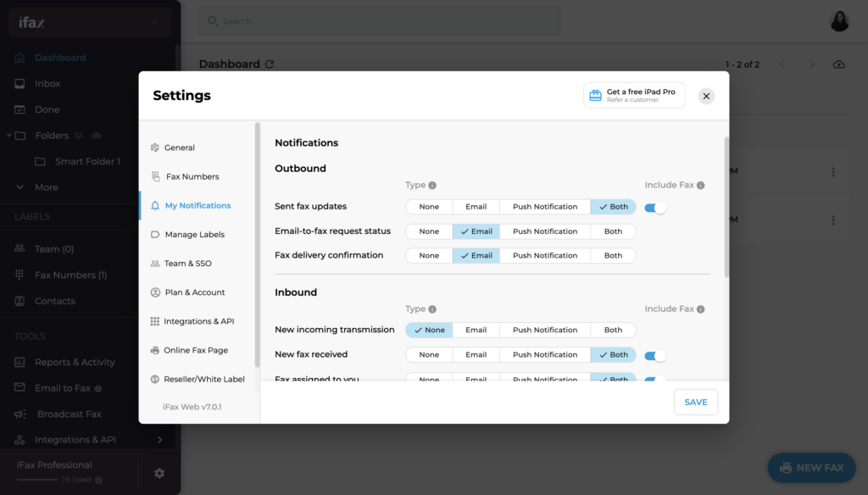Open the Fax Numbers settings icon
The width and height of the screenshot is (868, 495).
[x=157, y=176]
